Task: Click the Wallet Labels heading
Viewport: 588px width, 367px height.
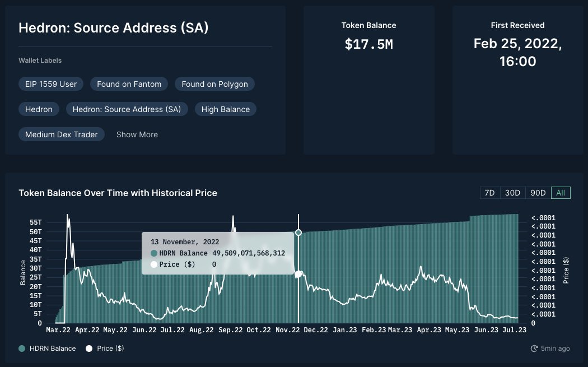Action: coord(40,61)
